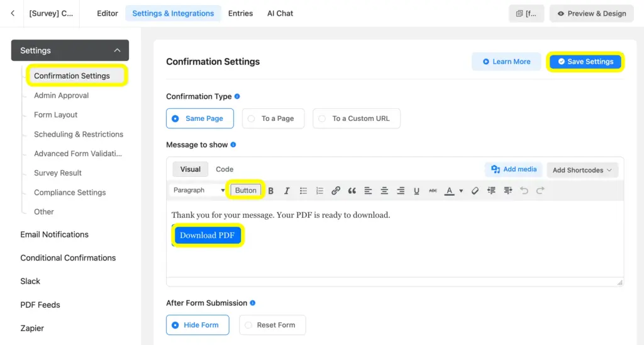
Task: Choose To a Custom URL option
Action: [x=357, y=118]
